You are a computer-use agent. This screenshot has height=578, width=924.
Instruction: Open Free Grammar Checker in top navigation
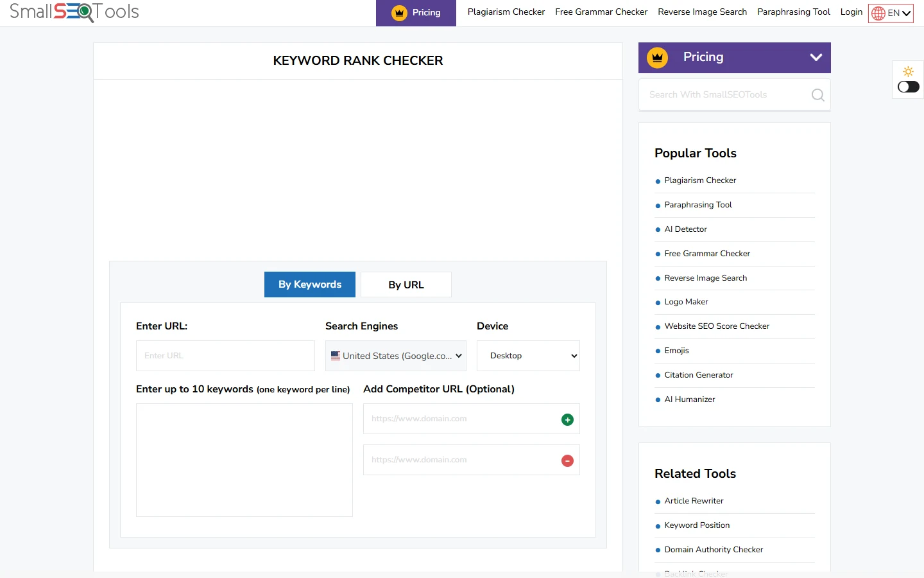click(x=601, y=12)
